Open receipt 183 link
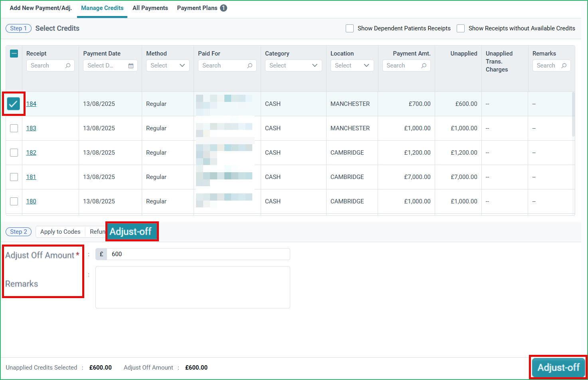Image resolution: width=588 pixels, height=380 pixels. (31, 128)
